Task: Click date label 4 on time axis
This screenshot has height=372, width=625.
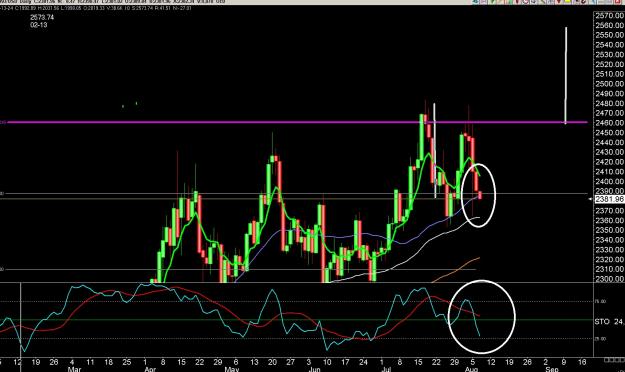Action: [x=72, y=362]
